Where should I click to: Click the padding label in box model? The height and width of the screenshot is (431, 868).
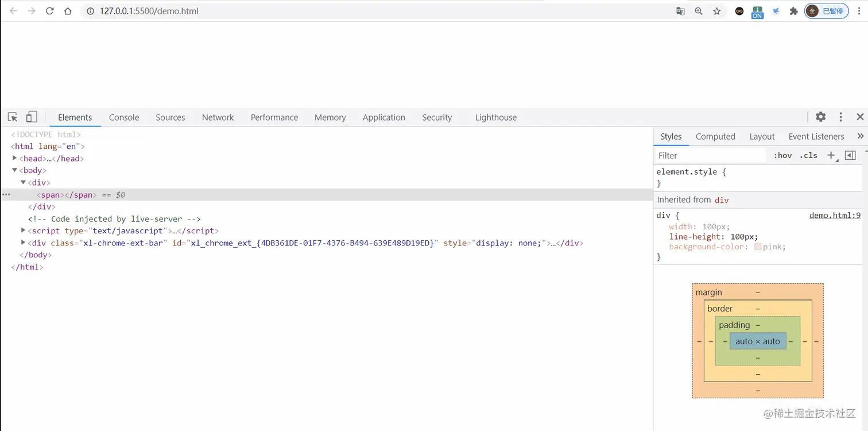pyautogui.click(x=734, y=325)
